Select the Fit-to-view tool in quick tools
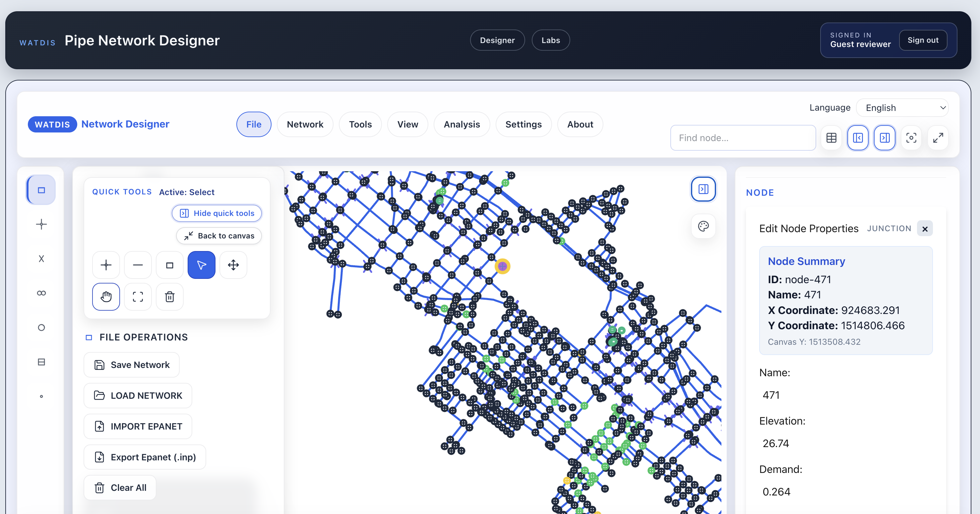Image resolution: width=980 pixels, height=514 pixels. (x=138, y=297)
